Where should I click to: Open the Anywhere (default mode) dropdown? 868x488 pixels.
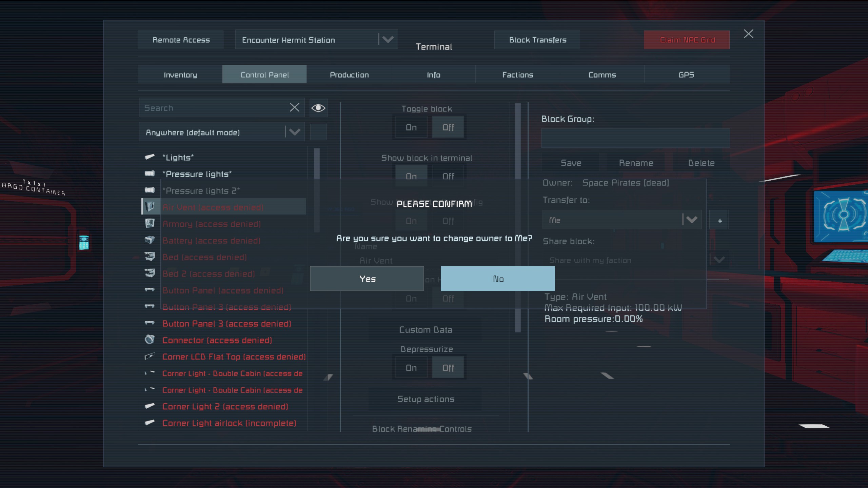[294, 132]
